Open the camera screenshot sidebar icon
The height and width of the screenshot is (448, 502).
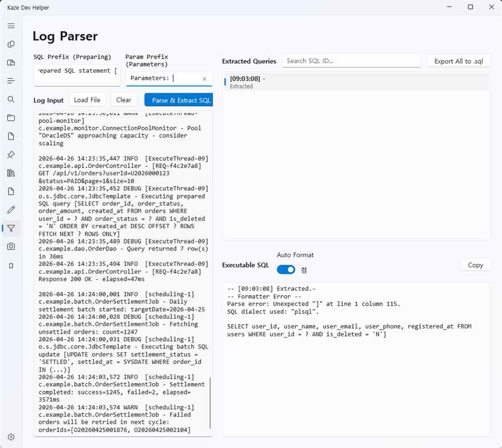(x=11, y=246)
